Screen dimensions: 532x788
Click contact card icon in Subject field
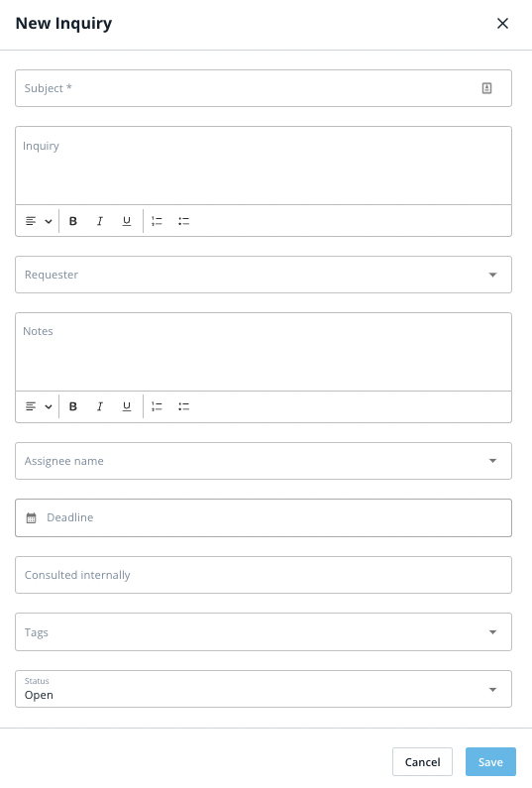pyautogui.click(x=486, y=88)
